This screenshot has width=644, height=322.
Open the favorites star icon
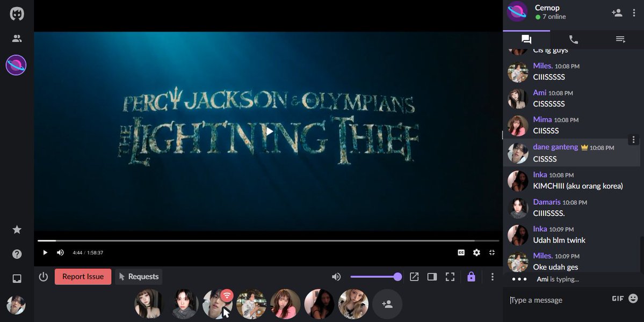(17, 230)
